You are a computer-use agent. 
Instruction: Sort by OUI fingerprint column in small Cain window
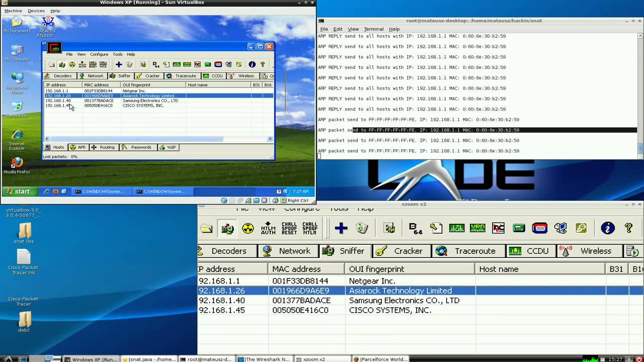153,85
